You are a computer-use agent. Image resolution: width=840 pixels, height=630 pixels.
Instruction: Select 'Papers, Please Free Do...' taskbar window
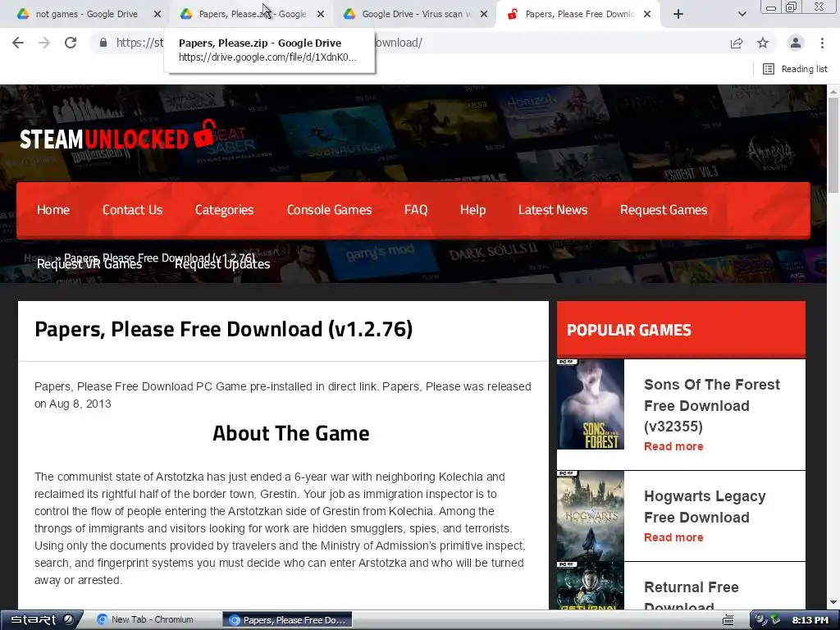click(287, 620)
